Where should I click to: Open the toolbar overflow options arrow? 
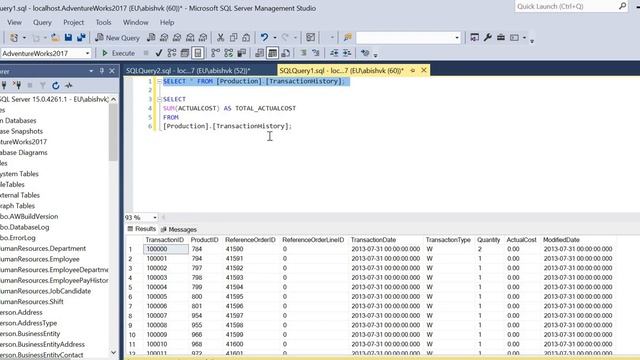532,40
